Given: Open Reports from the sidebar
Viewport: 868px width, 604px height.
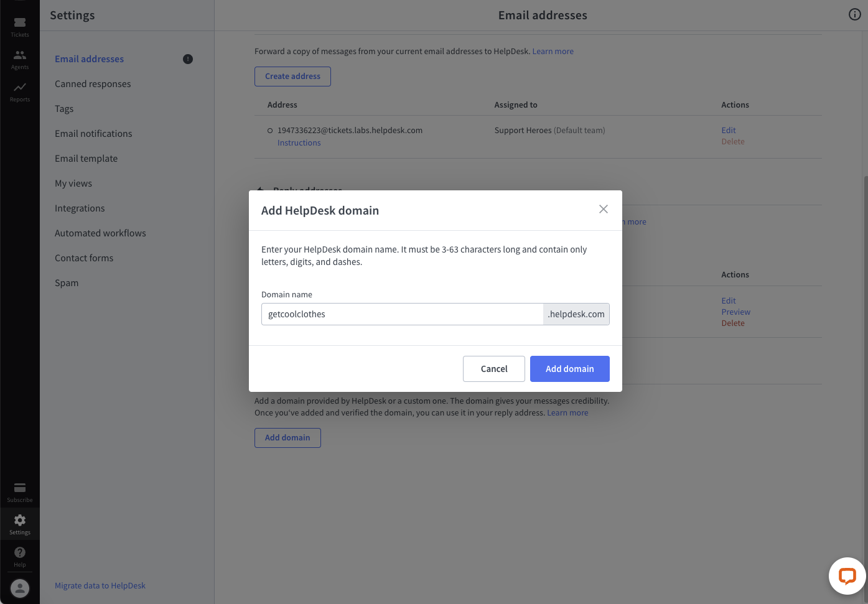Looking at the screenshot, I should coord(19,89).
